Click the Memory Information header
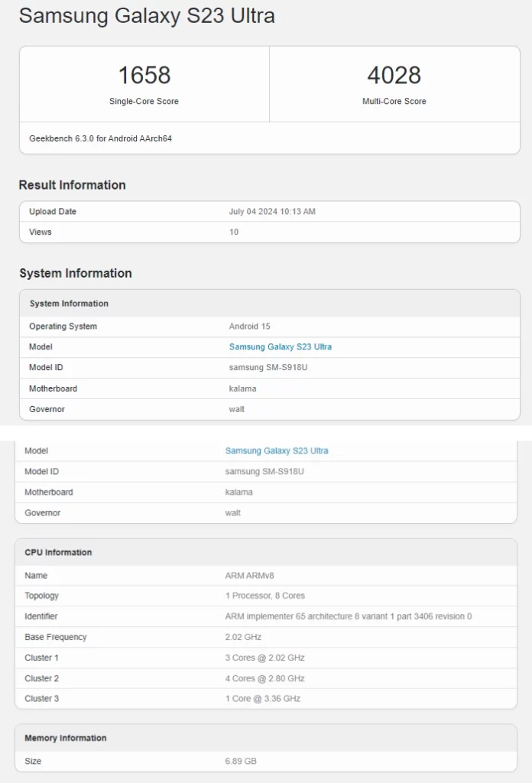The height and width of the screenshot is (783, 532). [x=66, y=738]
